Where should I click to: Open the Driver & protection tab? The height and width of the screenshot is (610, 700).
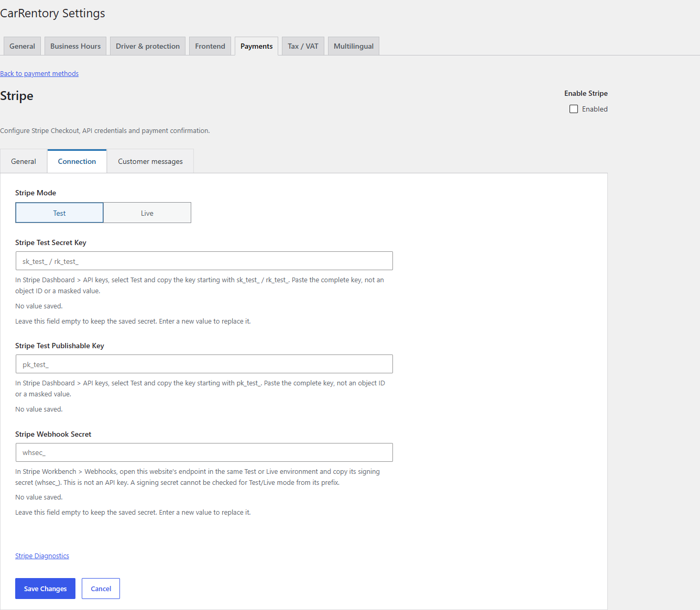pyautogui.click(x=148, y=46)
